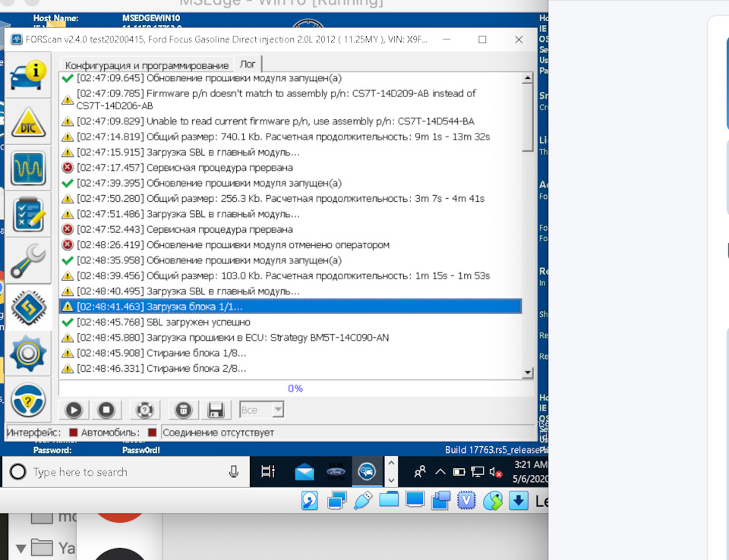The width and height of the screenshot is (729, 560).
Task: Click the muted volume icon in system tray
Action: pyautogui.click(x=496, y=473)
